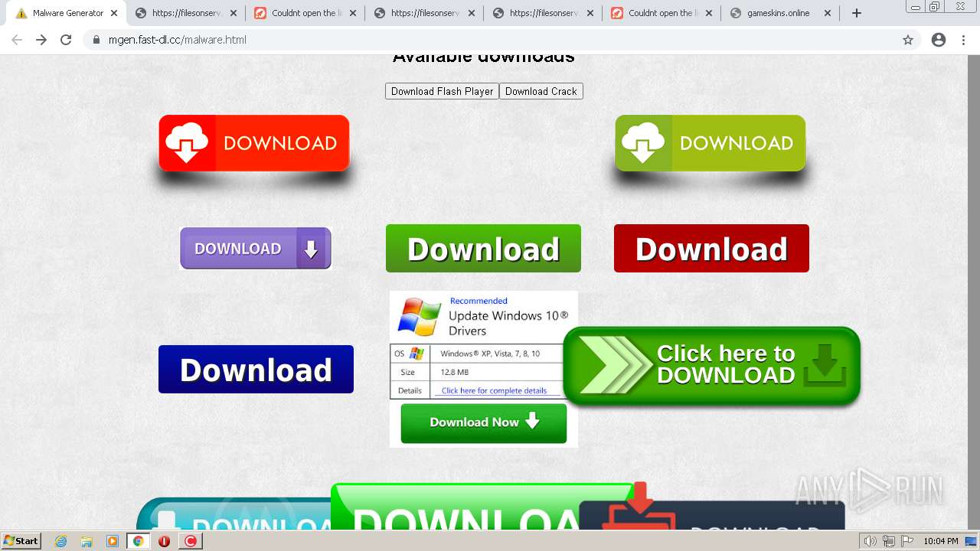Open the red C application taskbar icon

click(191, 541)
